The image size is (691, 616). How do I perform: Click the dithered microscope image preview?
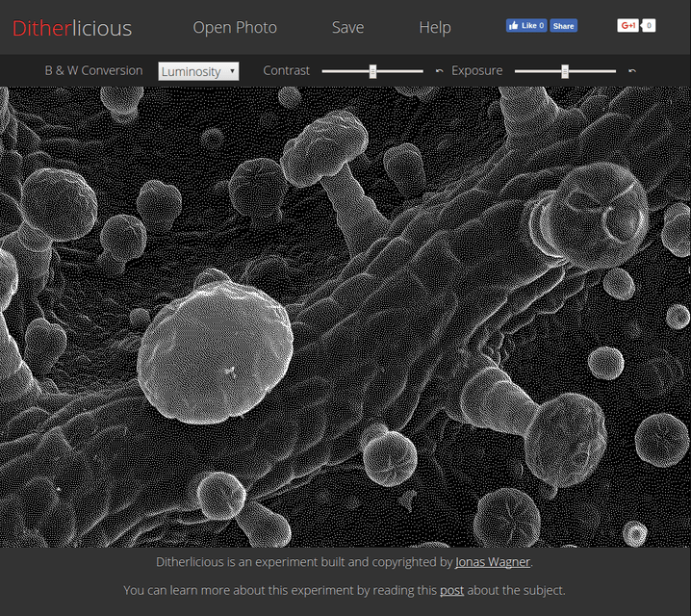pos(345,317)
